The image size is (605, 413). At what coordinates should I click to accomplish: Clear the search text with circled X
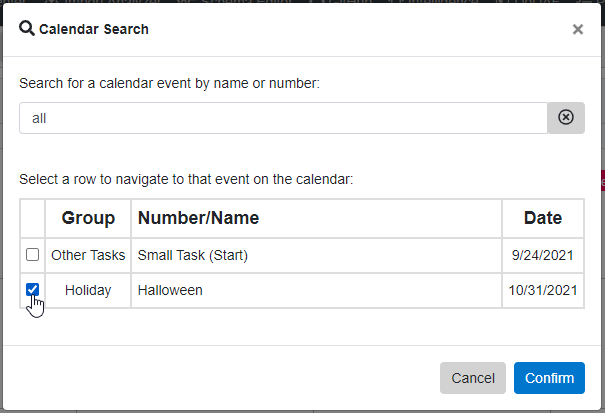tap(566, 118)
